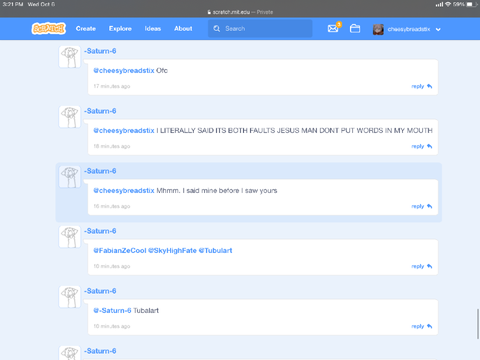Open the Messages envelope icon
The height and width of the screenshot is (360, 480).
click(333, 29)
